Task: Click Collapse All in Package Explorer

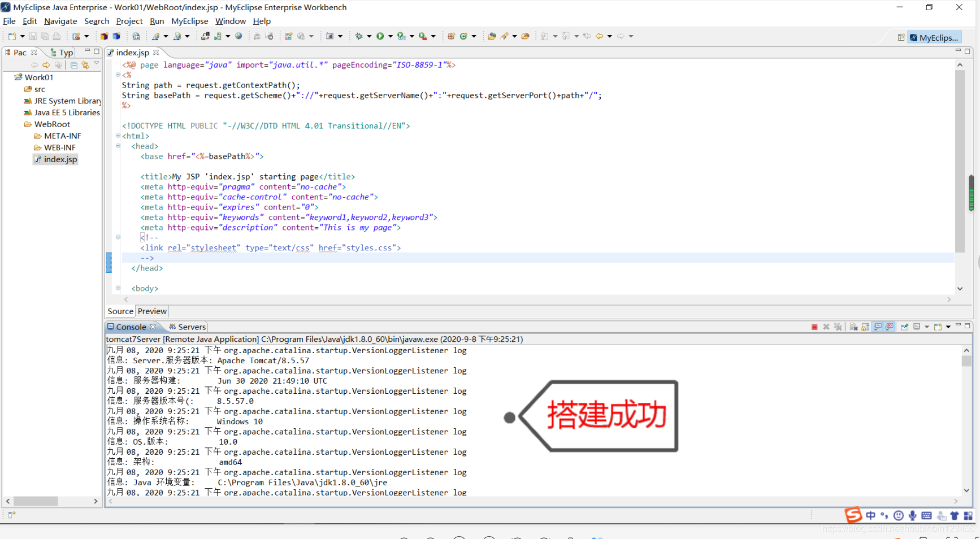Action: pos(74,65)
